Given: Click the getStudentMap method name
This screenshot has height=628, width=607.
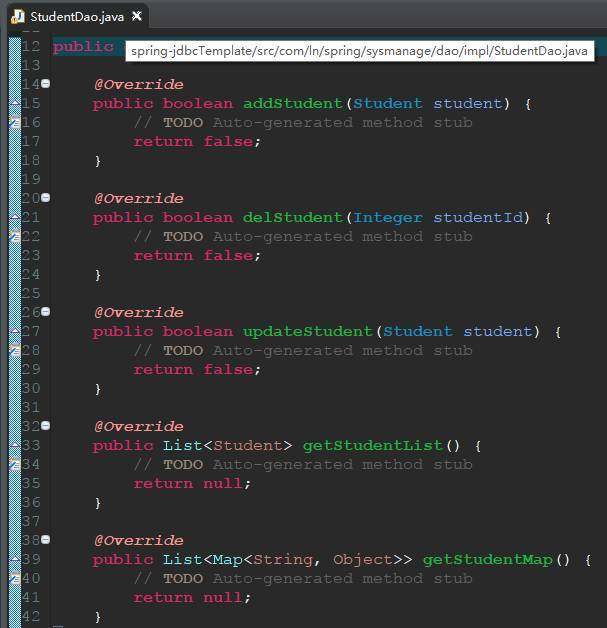Looking at the screenshot, I should pos(488,559).
